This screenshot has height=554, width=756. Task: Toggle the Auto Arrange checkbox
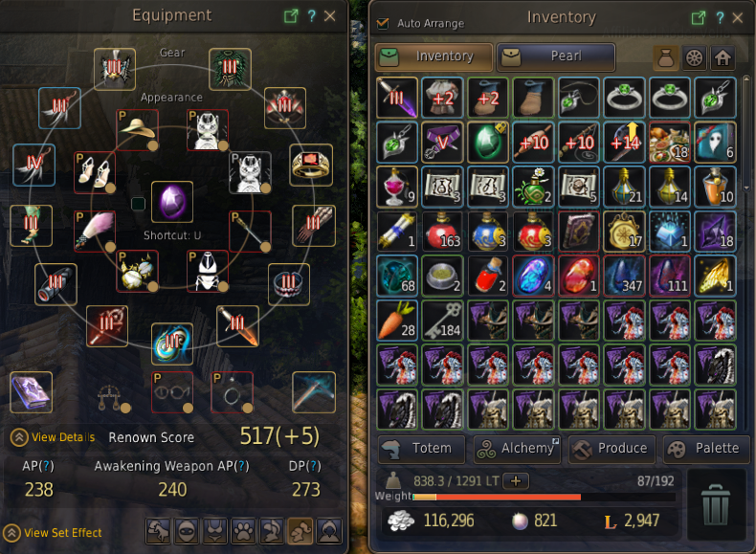point(383,23)
